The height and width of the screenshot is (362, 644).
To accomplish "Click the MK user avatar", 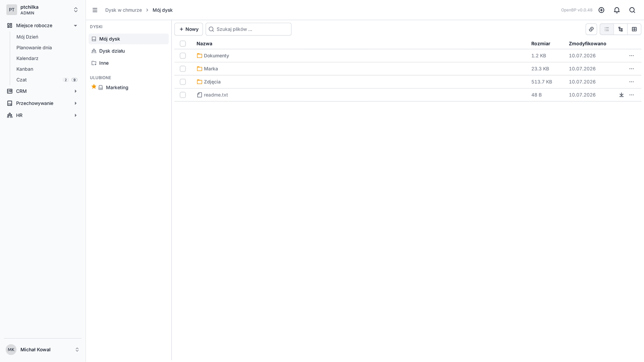I will point(11,350).
